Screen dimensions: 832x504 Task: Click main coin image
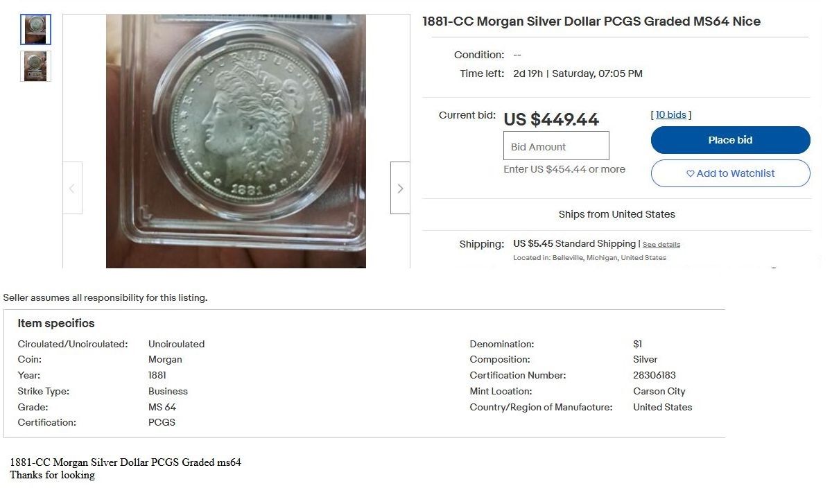(x=236, y=141)
